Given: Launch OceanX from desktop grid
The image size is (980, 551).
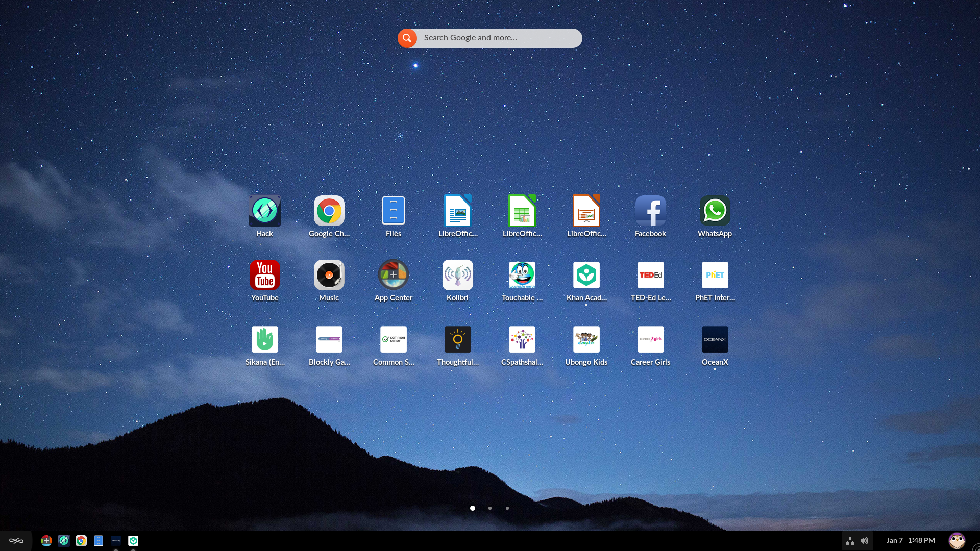Looking at the screenshot, I should coord(715,339).
